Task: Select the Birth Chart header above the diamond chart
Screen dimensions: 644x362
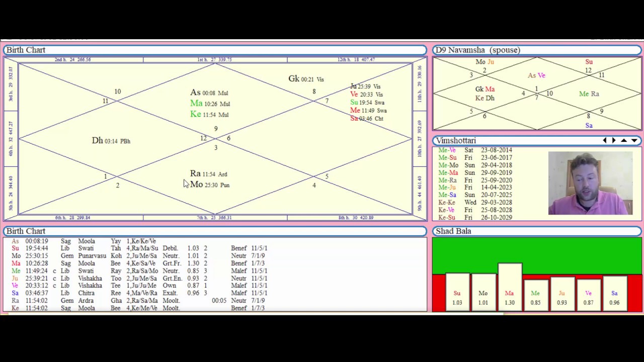Action: 215,50
